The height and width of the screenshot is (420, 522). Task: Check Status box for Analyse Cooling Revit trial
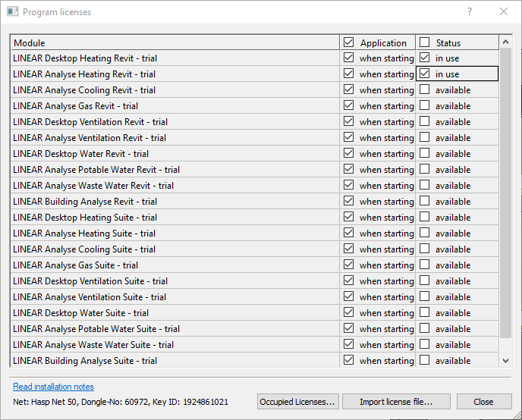(424, 89)
